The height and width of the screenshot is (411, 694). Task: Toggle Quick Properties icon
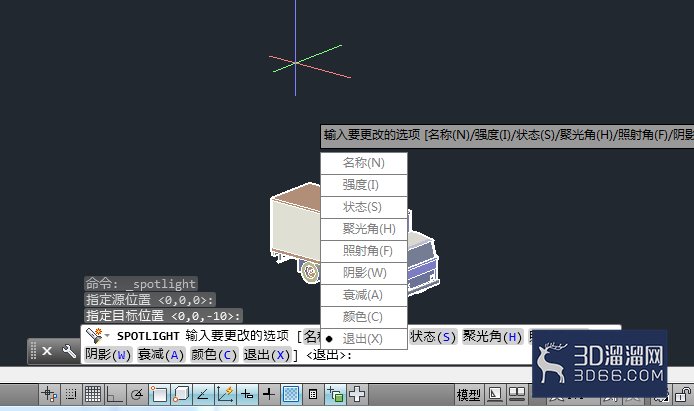[312, 394]
